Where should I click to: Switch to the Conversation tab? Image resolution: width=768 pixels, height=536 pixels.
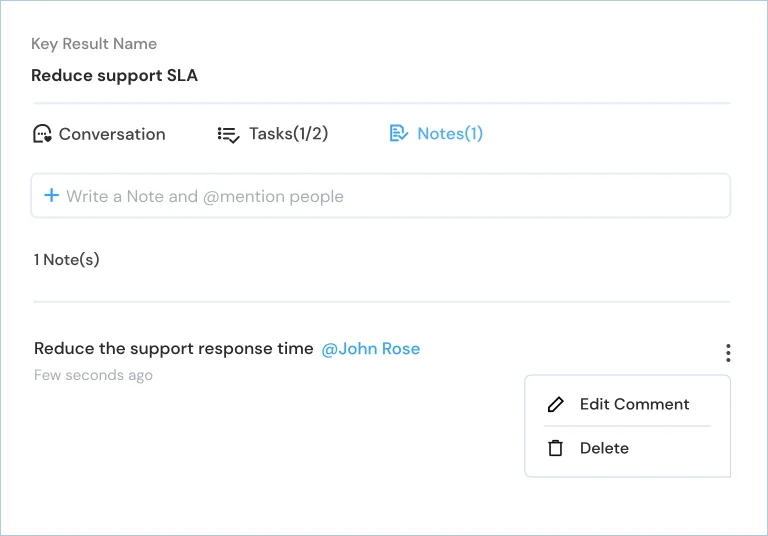tap(99, 134)
